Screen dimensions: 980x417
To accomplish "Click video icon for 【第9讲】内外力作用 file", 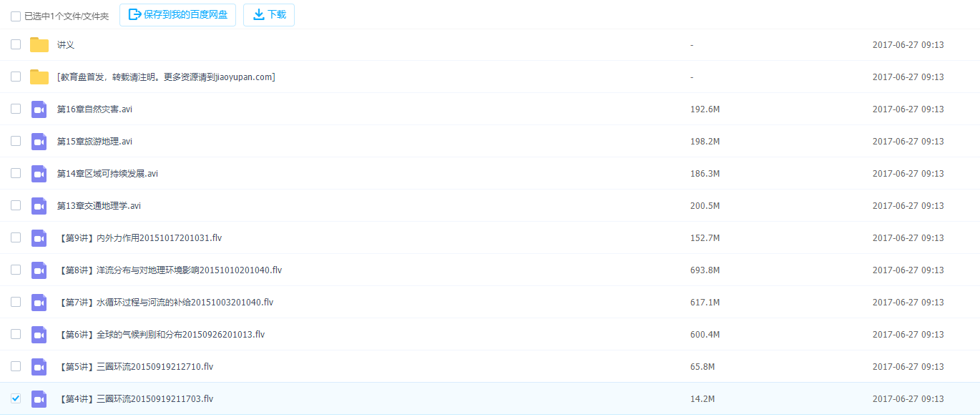I will pos(39,238).
